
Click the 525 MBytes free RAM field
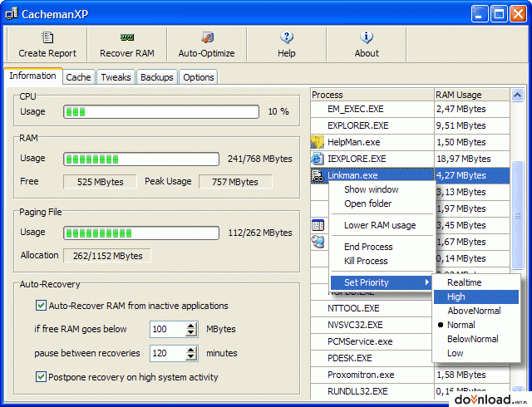[100, 182]
